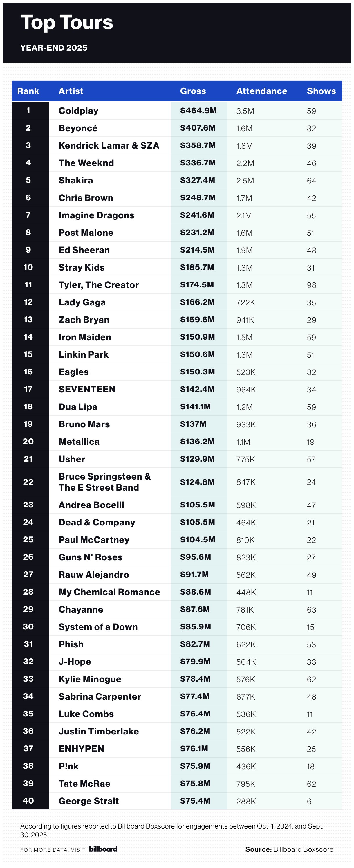Select the Coldplay artist name

[78, 111]
